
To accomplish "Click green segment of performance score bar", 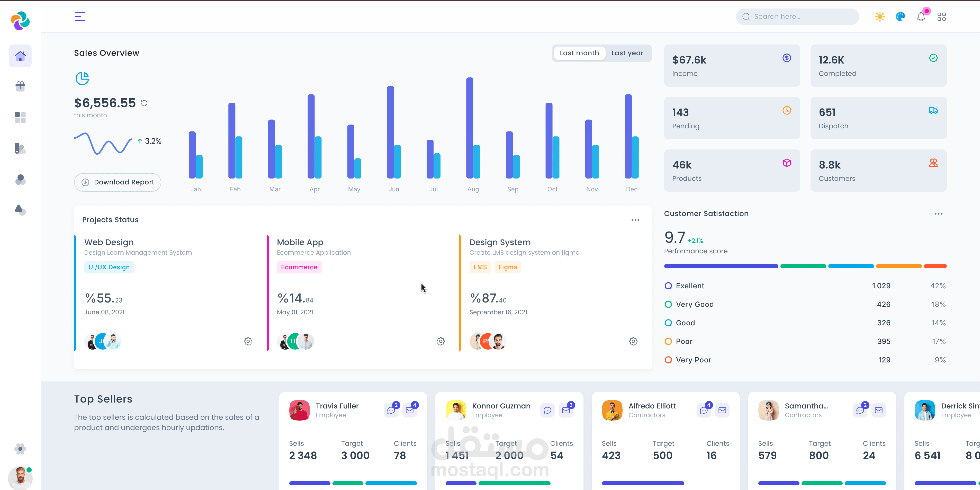I will (x=803, y=266).
